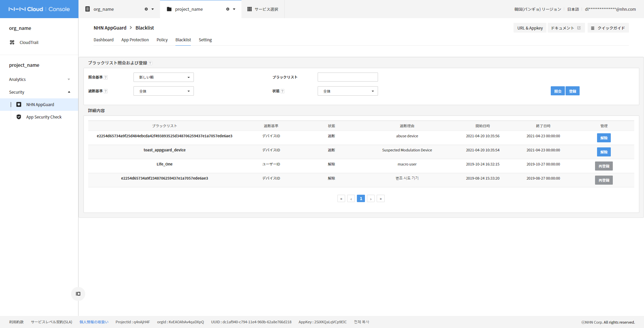Go to first page «
This screenshot has width=644, height=328.
click(341, 198)
